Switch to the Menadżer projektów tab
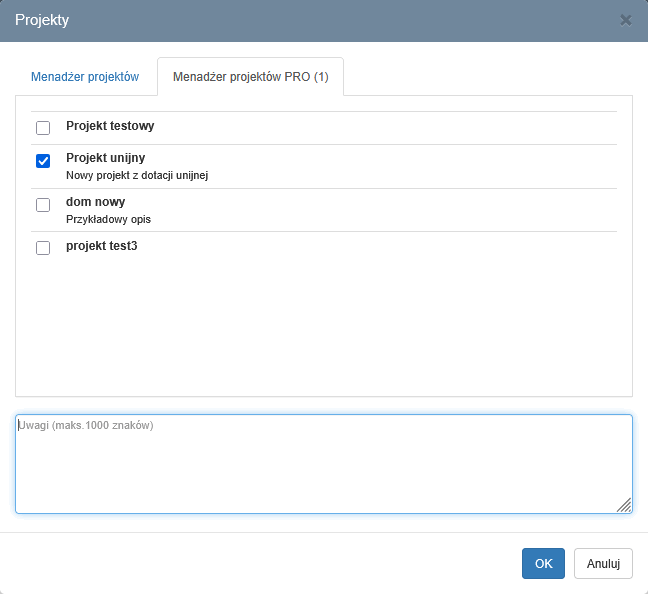 [85, 77]
